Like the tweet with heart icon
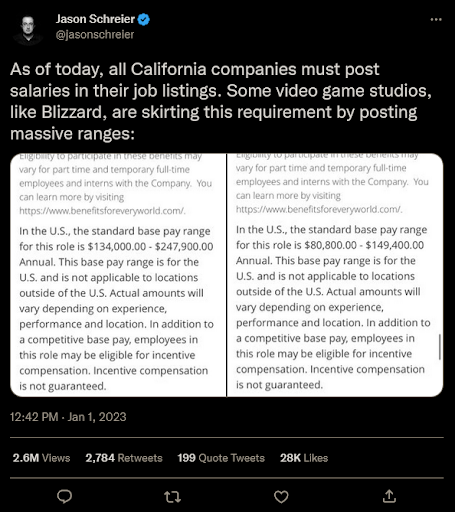Image resolution: width=455 pixels, height=512 pixels. click(x=281, y=497)
